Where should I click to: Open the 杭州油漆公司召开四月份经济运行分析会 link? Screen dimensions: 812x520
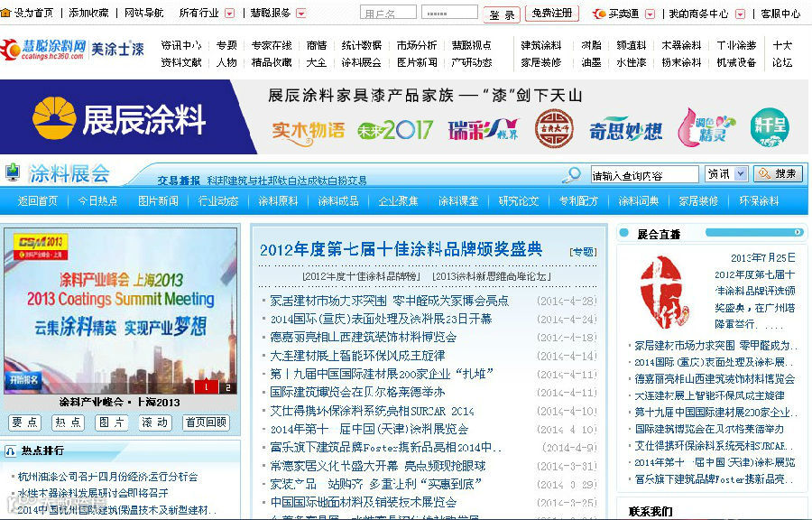click(107, 477)
